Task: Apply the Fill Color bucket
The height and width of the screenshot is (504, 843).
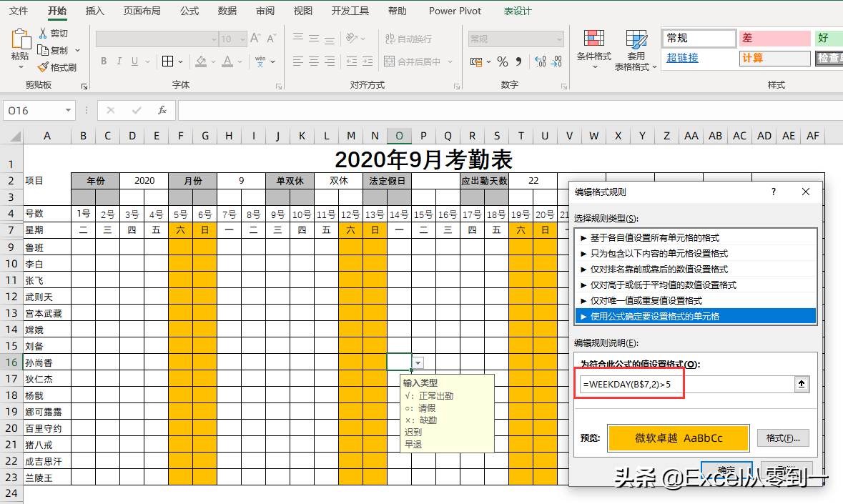Action: coord(201,61)
